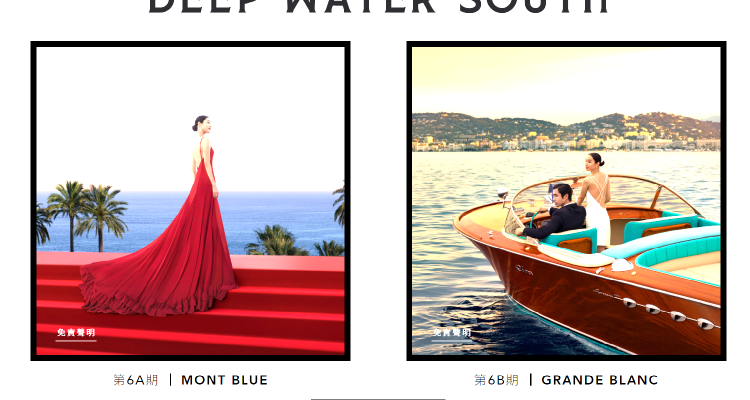Open the Mont Blue red dress image
750x400 pixels.
(x=190, y=201)
